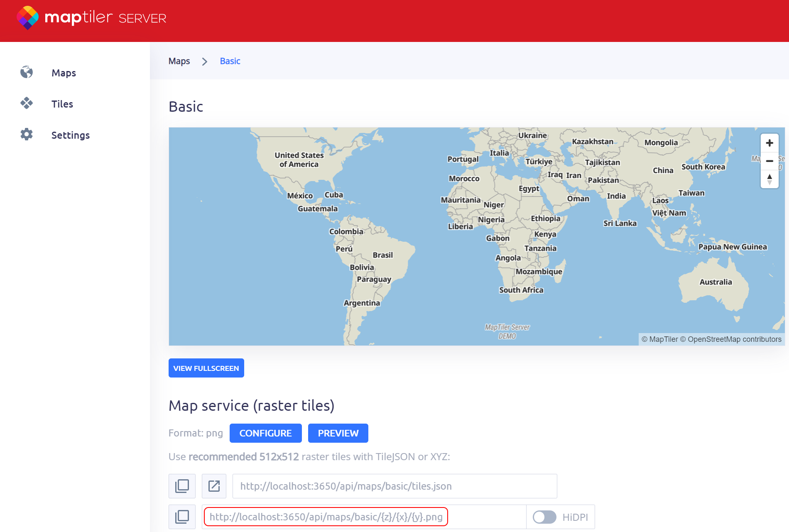Viewport: 789px width, 532px height.
Task: Reset map bearing with compass button
Action: pos(769,179)
